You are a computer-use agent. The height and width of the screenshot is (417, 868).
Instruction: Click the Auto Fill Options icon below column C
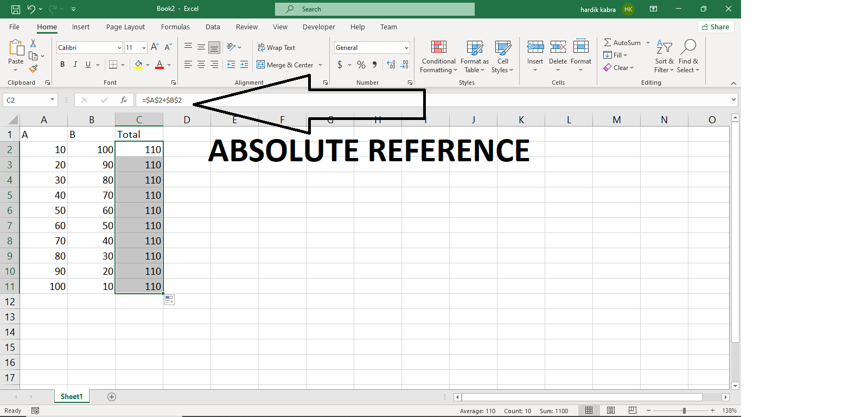point(169,300)
